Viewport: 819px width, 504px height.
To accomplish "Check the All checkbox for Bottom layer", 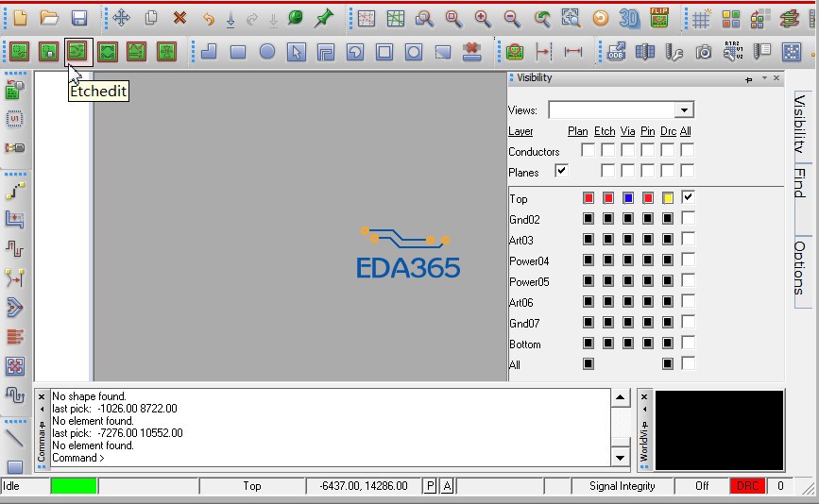I will click(x=688, y=343).
